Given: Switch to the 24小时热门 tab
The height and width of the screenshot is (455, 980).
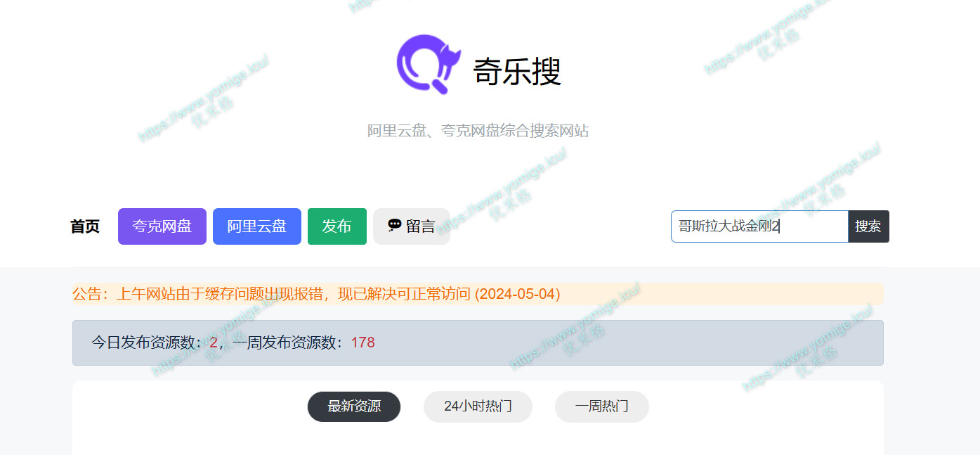Looking at the screenshot, I should (478, 406).
